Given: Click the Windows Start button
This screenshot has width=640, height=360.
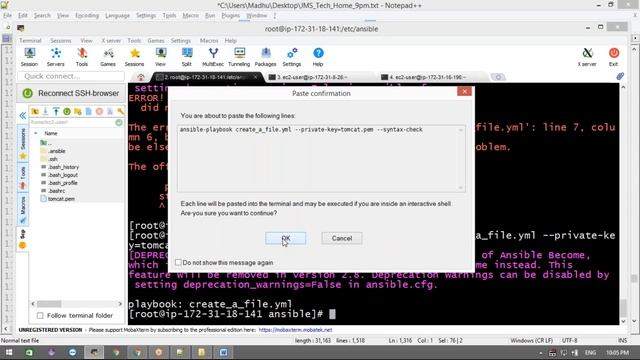Looking at the screenshot, I should pyautogui.click(x=9, y=352).
